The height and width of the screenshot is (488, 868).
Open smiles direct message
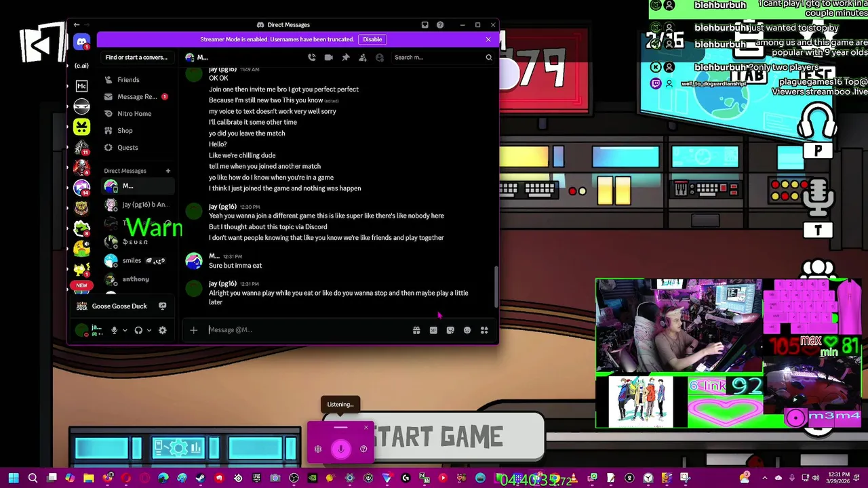pyautogui.click(x=138, y=261)
